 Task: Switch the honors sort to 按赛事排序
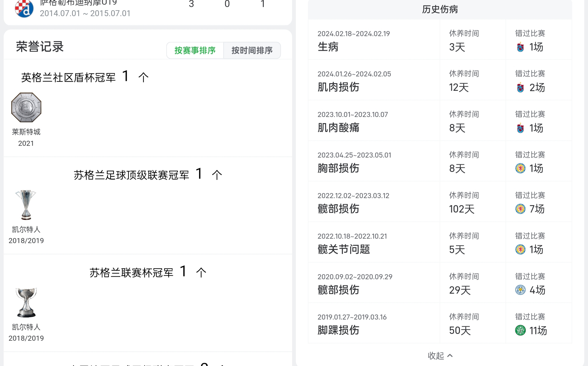point(195,51)
